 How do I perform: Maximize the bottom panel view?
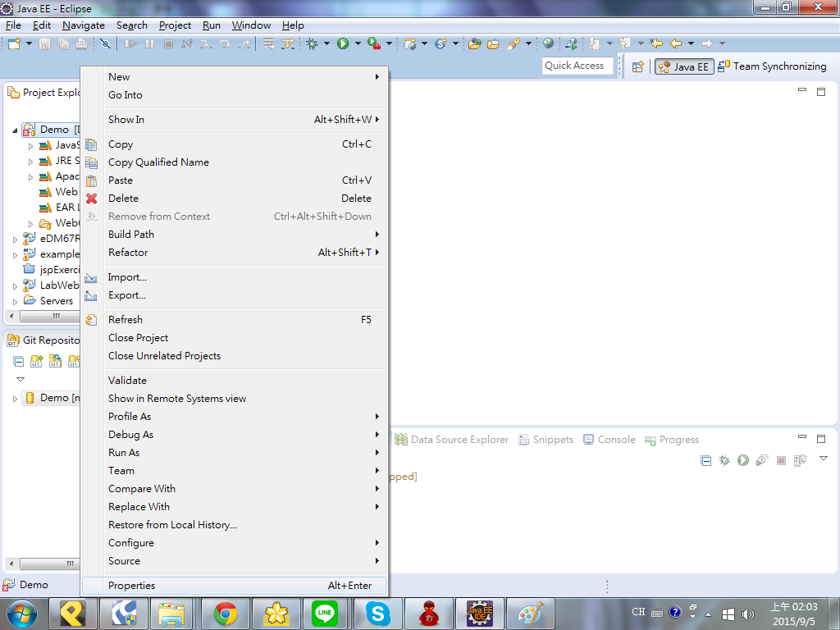coord(820,439)
